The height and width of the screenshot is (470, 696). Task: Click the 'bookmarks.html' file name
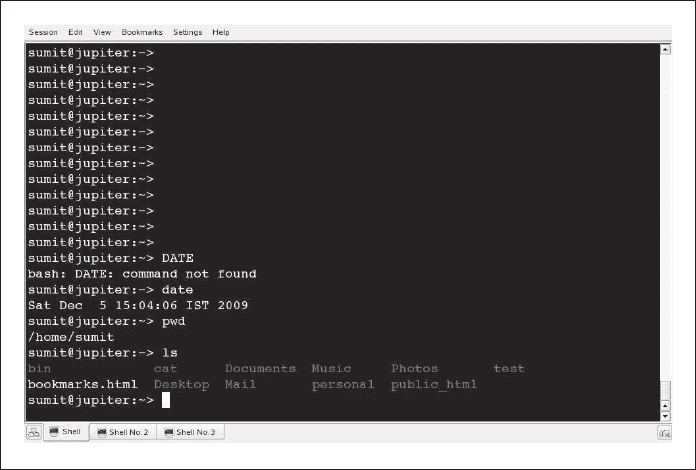click(x=83, y=384)
